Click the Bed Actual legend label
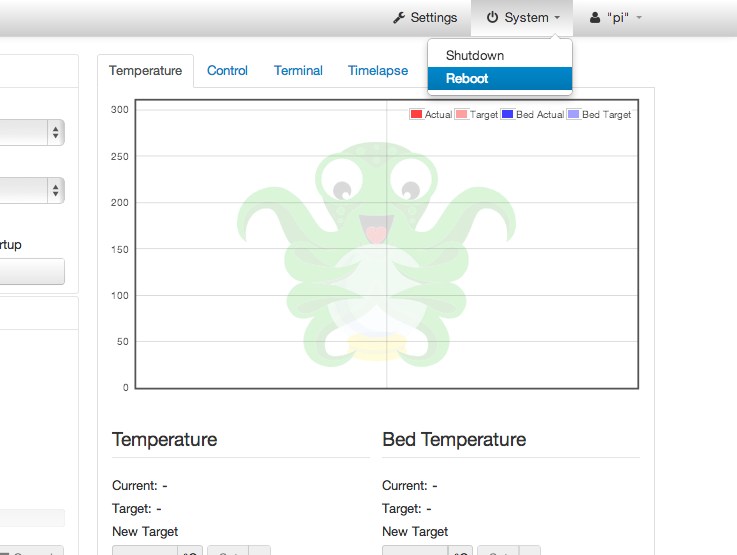This screenshot has height=555, width=737. point(540,115)
